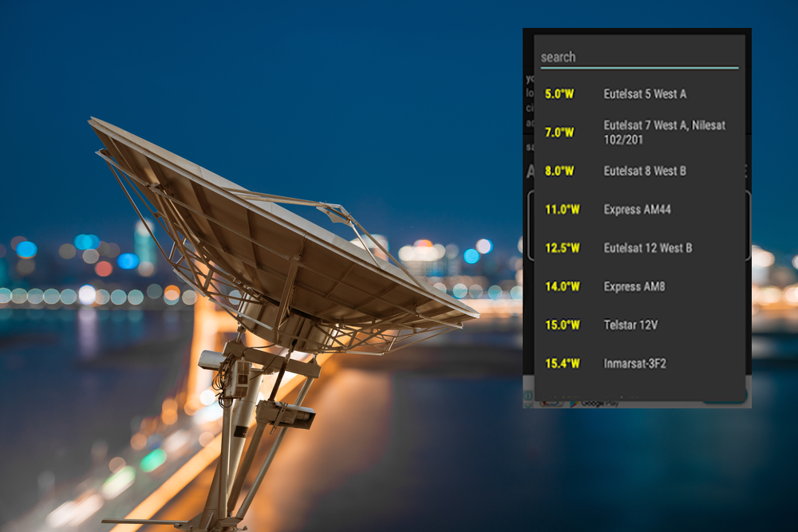Click the 11.0°W position label
Viewport: 798px width, 532px height.
pos(563,210)
